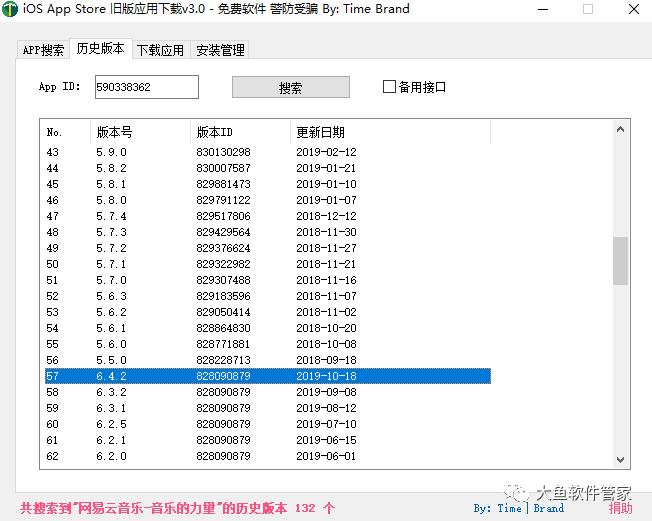
Task: Open the By: Time | Brand link
Action: (519, 508)
